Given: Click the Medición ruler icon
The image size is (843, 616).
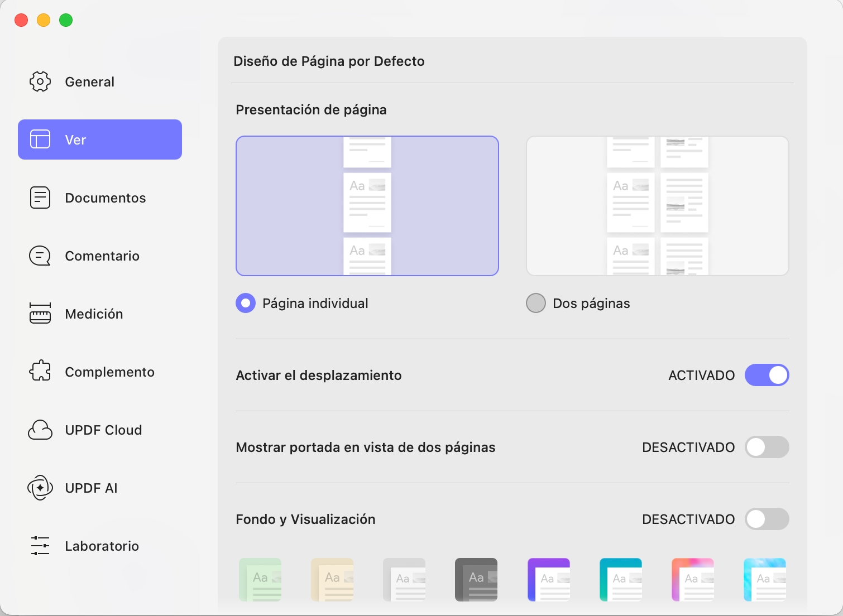Looking at the screenshot, I should pyautogui.click(x=40, y=314).
